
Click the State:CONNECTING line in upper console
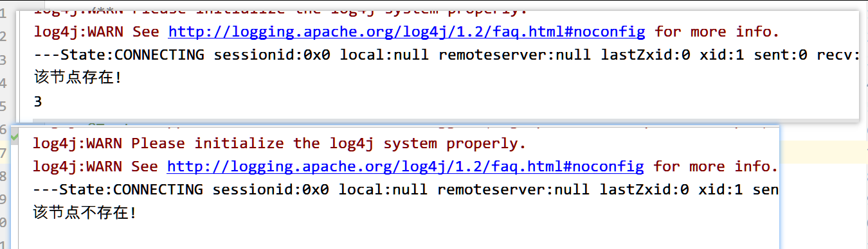[x=446, y=55]
